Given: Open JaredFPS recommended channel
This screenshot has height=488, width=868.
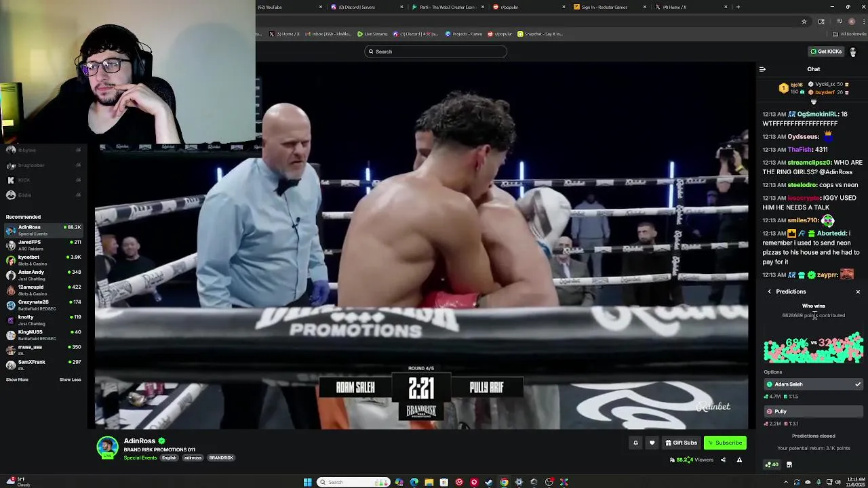Looking at the screenshot, I should point(43,245).
